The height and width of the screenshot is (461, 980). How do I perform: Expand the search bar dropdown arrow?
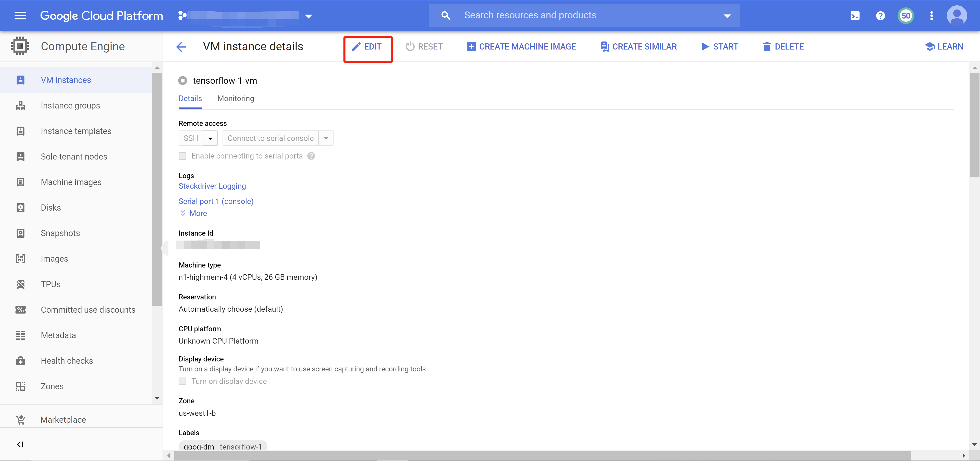(727, 16)
